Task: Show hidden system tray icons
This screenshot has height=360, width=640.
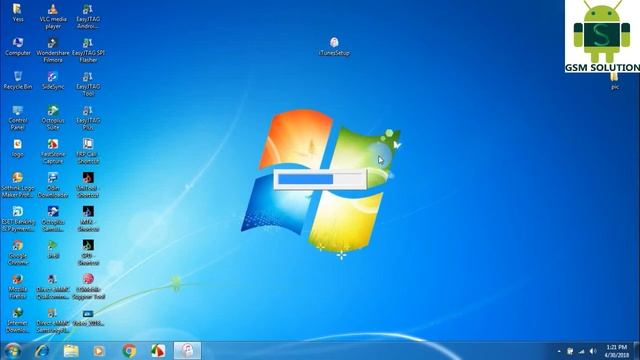Action: pos(559,351)
